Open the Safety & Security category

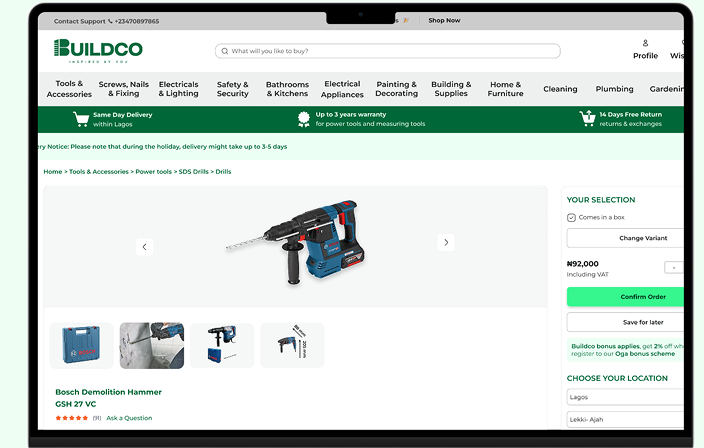(x=232, y=89)
